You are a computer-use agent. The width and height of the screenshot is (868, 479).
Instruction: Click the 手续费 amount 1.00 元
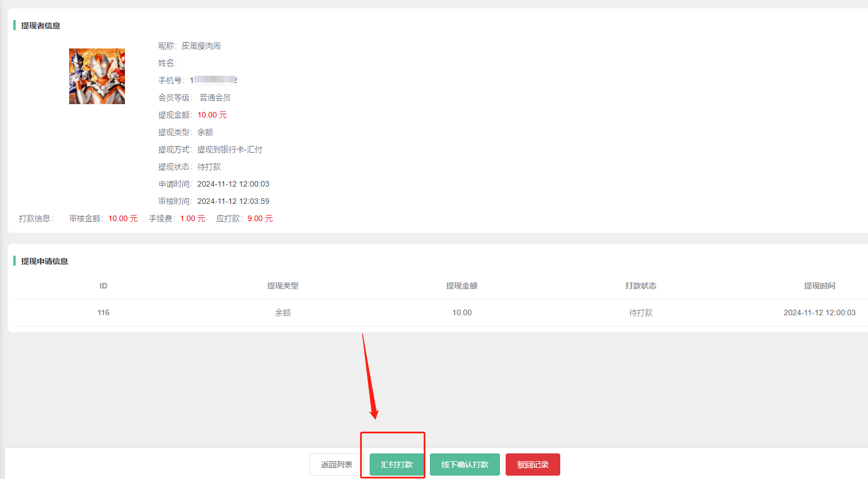click(192, 218)
